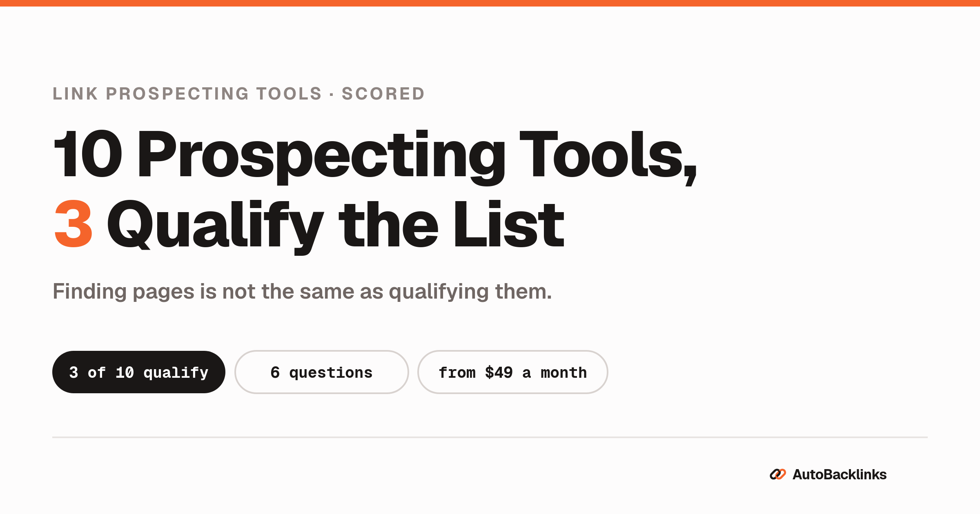Click the word "questions" in the middle pill
The width and height of the screenshot is (980, 514).
pos(331,373)
